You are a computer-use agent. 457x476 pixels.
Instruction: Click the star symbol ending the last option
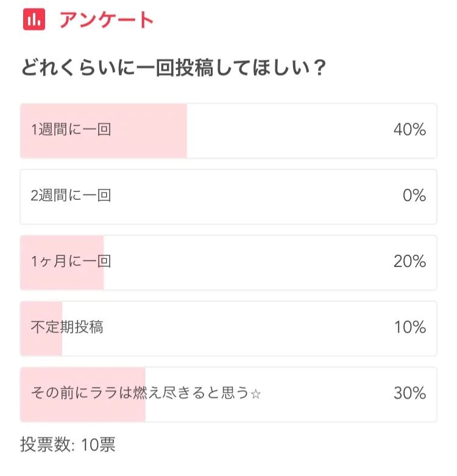(256, 394)
